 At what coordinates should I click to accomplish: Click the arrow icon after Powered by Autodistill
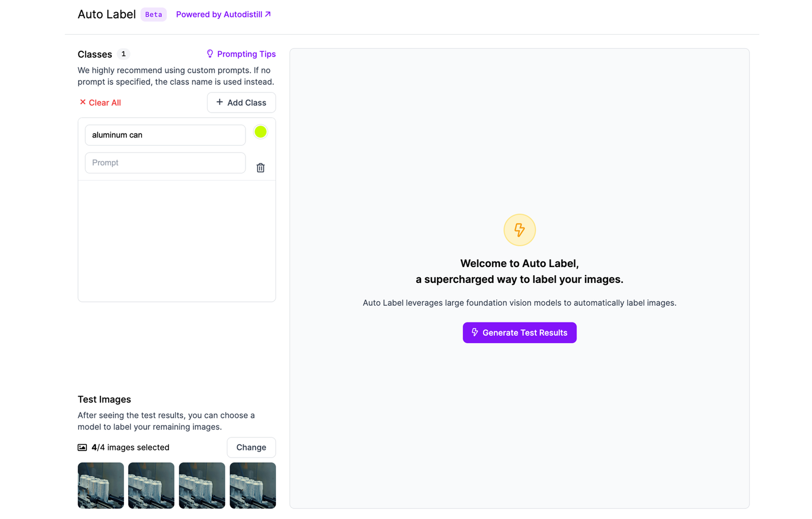click(268, 14)
